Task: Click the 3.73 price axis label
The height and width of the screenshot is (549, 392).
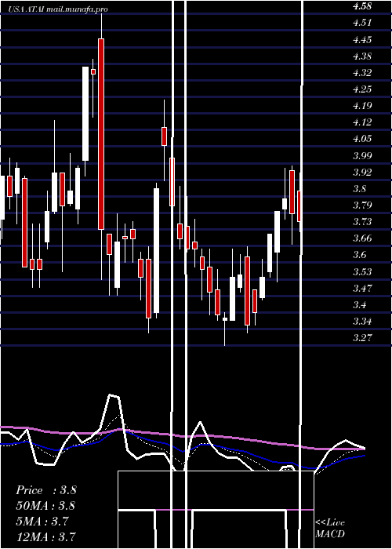Action: coord(362,222)
